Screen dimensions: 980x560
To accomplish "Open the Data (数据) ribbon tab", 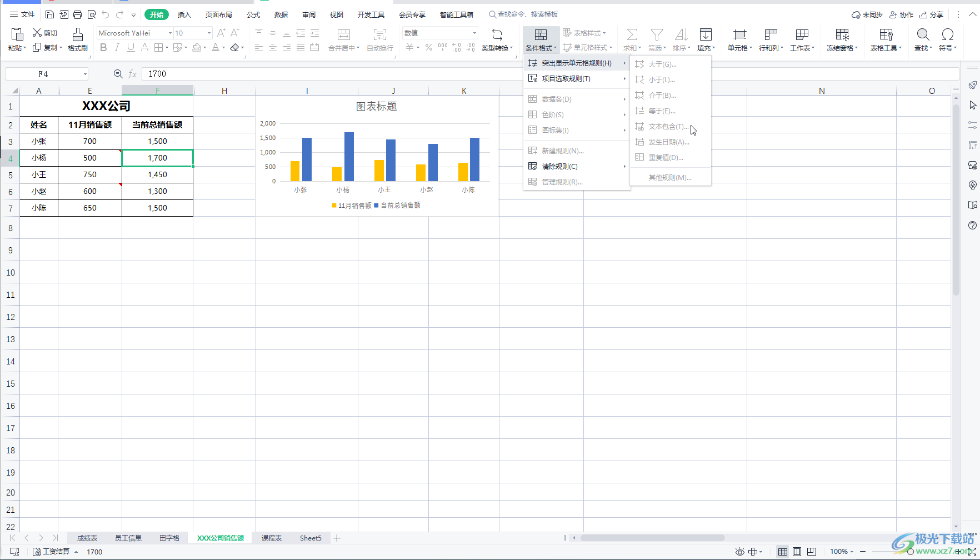I will [281, 14].
